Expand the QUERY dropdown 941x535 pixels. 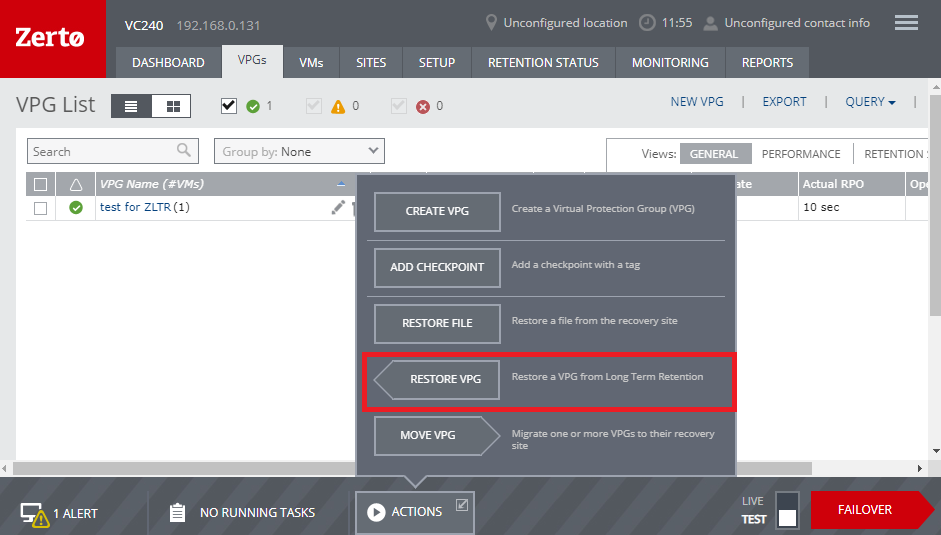click(x=870, y=102)
